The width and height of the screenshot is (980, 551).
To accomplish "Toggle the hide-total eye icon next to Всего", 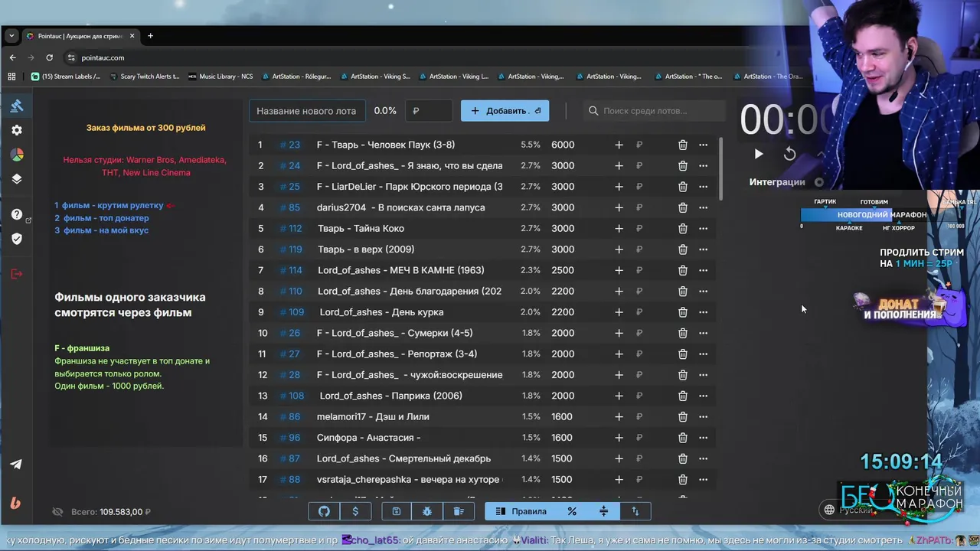I will click(57, 512).
